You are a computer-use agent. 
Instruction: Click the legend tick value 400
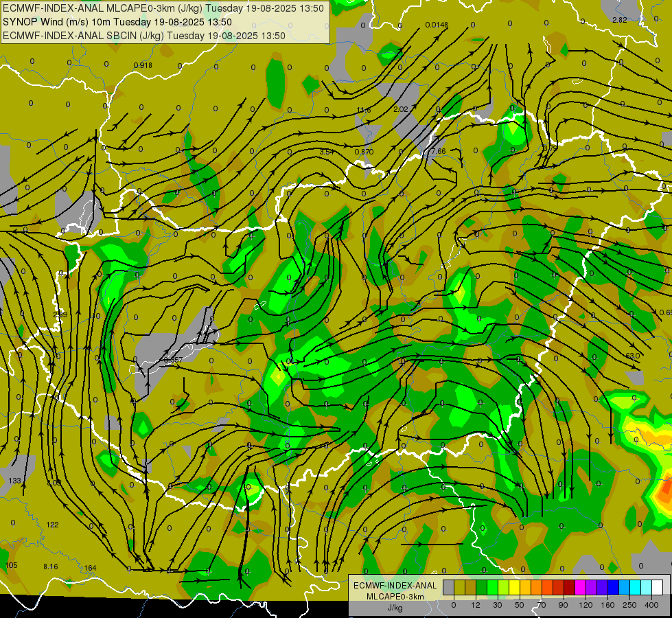651,605
